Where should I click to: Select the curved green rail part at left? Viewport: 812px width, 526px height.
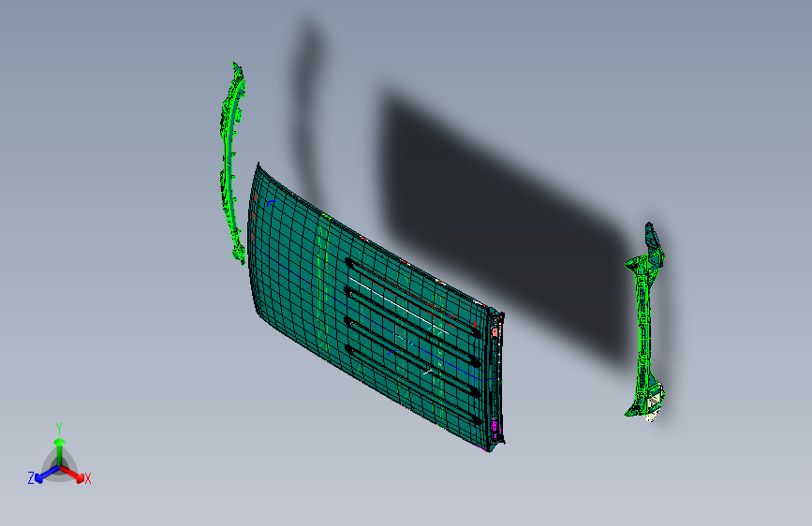232,165
